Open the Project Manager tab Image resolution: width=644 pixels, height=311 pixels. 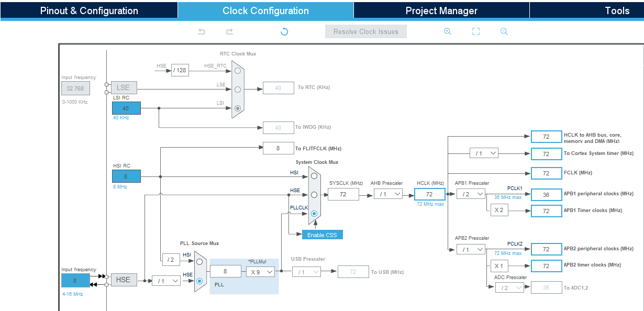coord(441,10)
